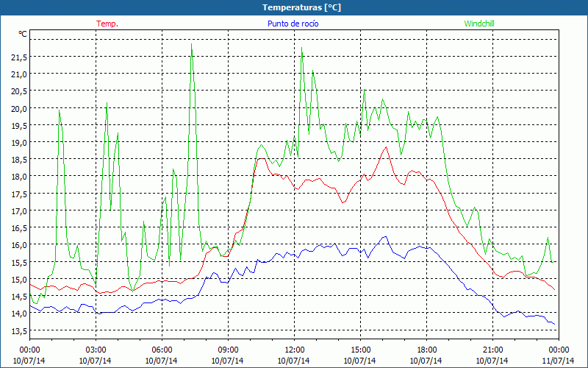Click the 15,5 value on the Y axis
The width and height of the screenshot is (588, 368).
click(x=20, y=263)
